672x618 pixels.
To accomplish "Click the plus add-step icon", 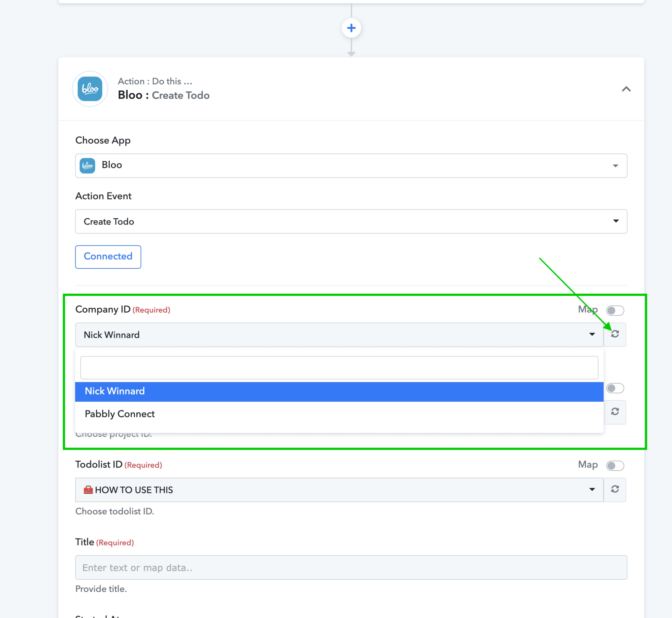I will coord(351,28).
